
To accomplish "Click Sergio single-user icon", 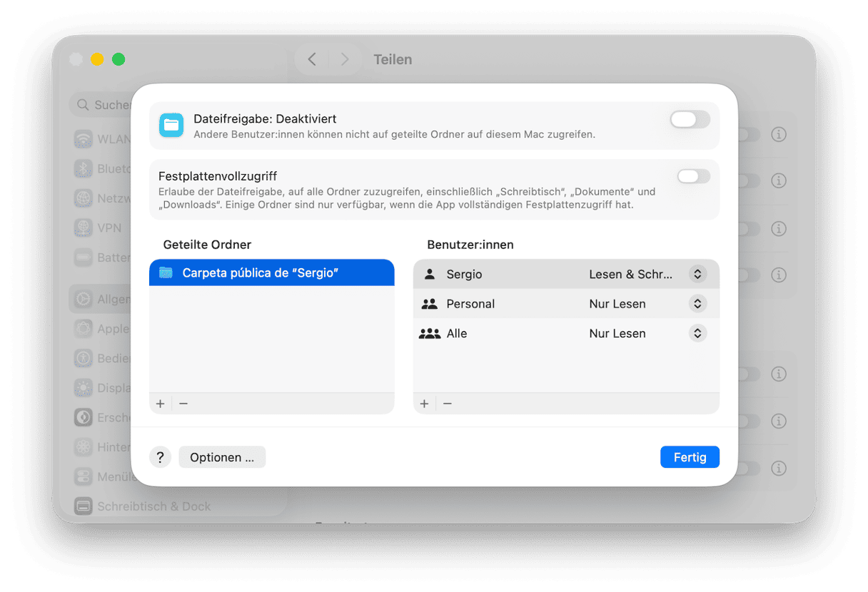I will click(x=429, y=274).
